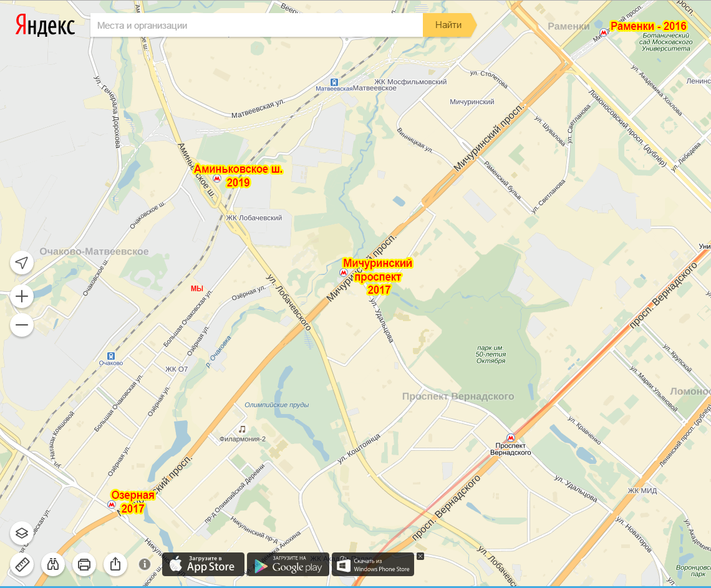Open panoramas with the binoculars icon
Screen dimensions: 711x588
(x=53, y=564)
